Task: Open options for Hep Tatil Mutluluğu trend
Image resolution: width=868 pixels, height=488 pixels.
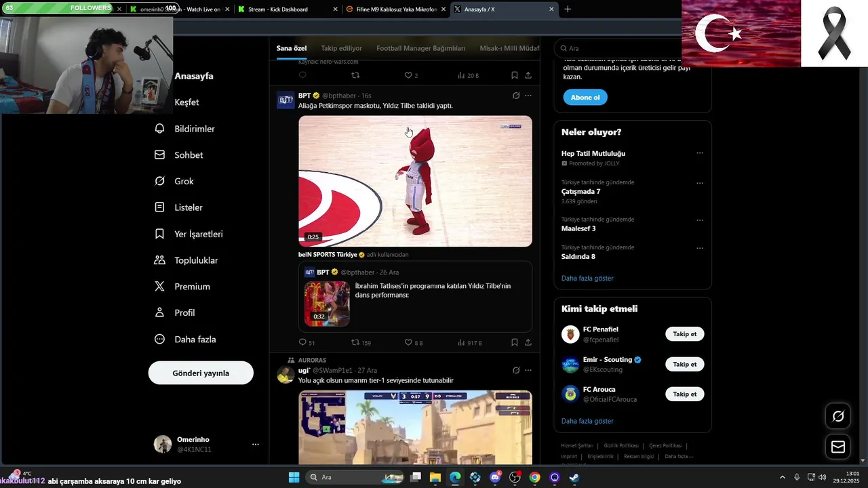Action: click(x=700, y=153)
